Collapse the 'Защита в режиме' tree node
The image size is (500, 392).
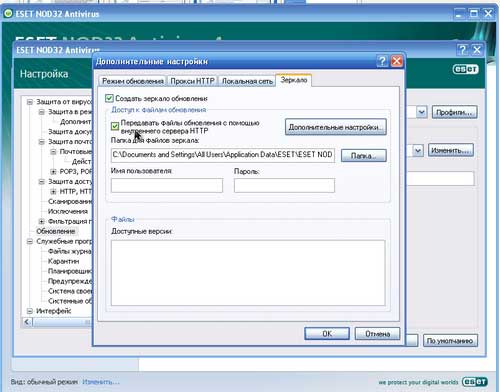[42, 112]
